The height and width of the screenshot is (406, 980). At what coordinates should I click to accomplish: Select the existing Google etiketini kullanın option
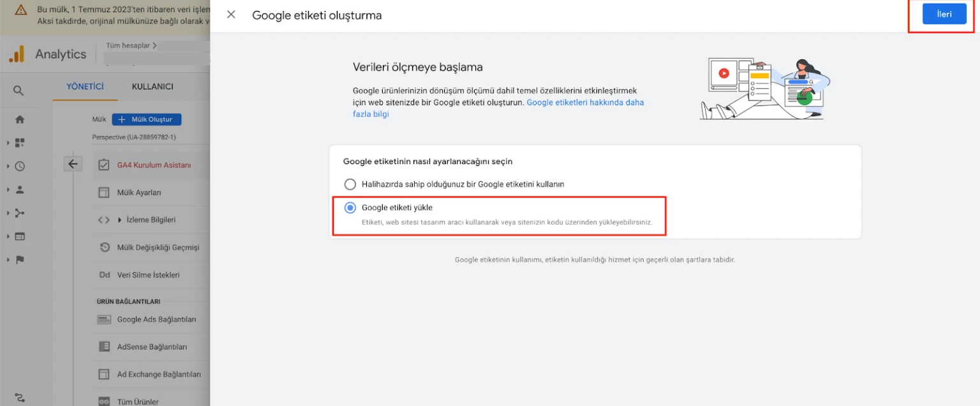(x=350, y=184)
